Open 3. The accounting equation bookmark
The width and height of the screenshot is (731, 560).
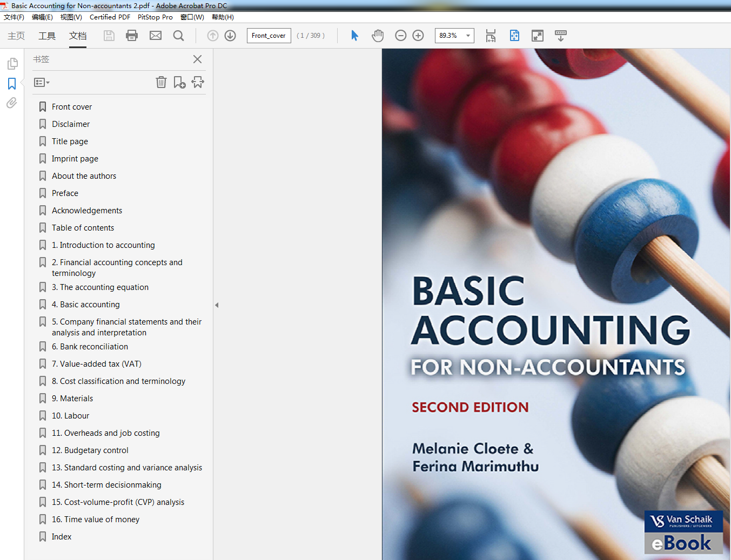[x=100, y=287]
